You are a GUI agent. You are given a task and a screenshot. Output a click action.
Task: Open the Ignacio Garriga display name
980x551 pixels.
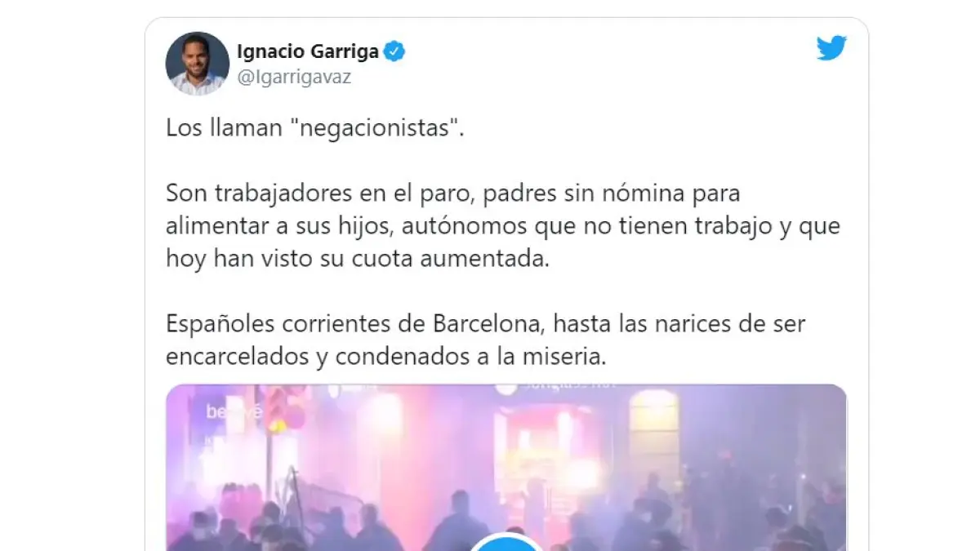[x=308, y=52]
